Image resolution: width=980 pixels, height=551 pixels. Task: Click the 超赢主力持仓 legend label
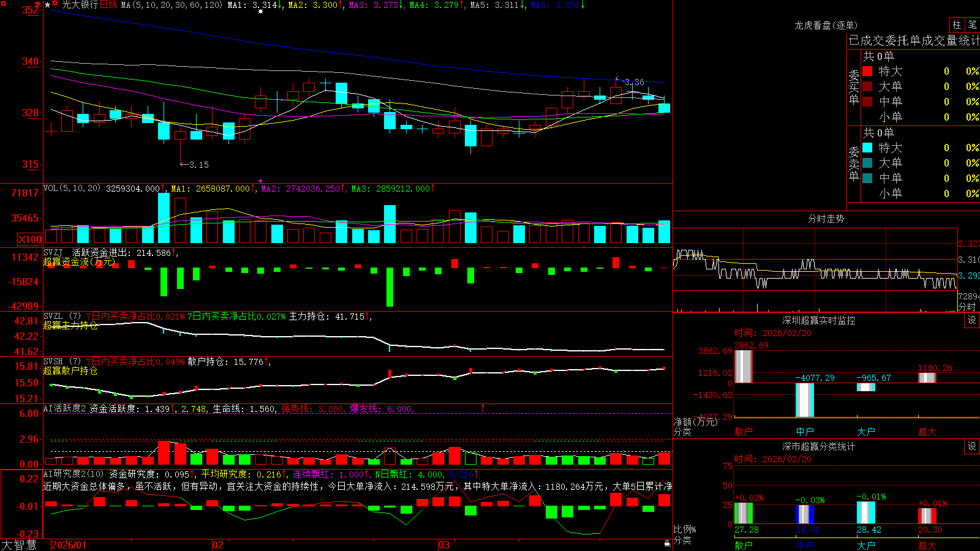click(70, 326)
